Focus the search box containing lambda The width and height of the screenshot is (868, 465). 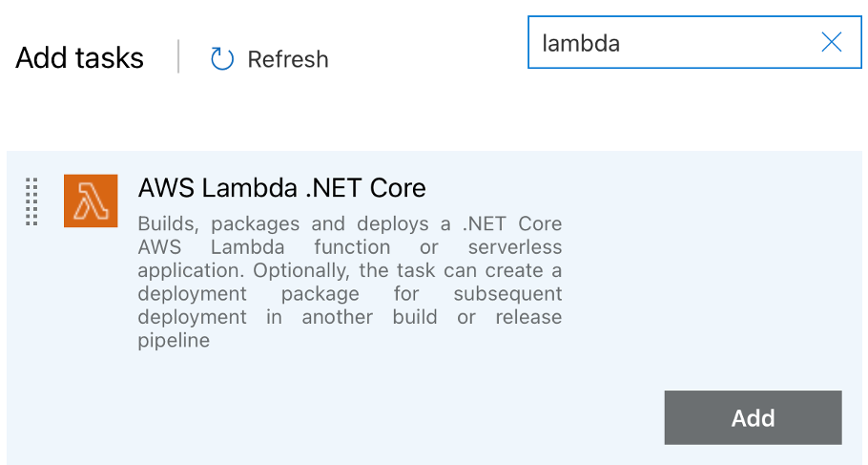tap(694, 42)
